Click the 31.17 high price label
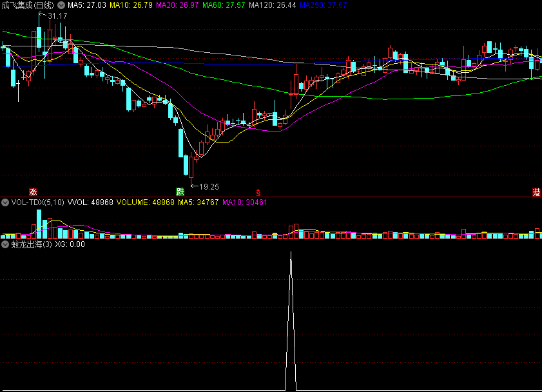Image resolution: width=542 pixels, height=392 pixels. point(57,16)
